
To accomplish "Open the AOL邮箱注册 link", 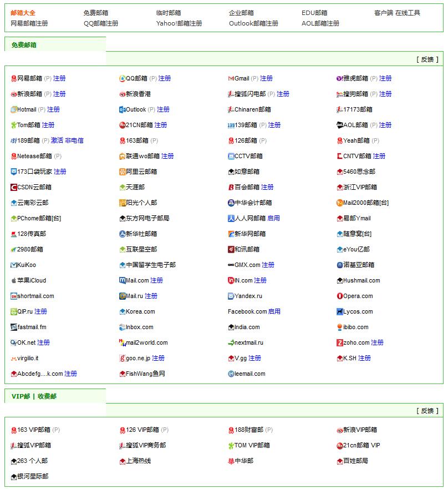I will (320, 23).
